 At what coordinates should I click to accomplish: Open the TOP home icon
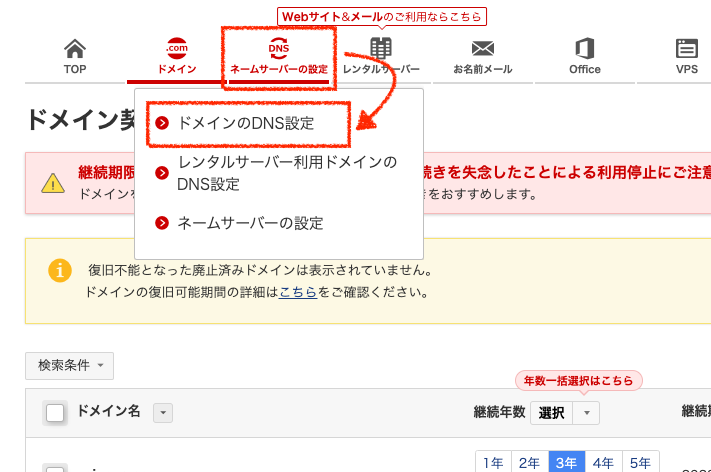(75, 49)
